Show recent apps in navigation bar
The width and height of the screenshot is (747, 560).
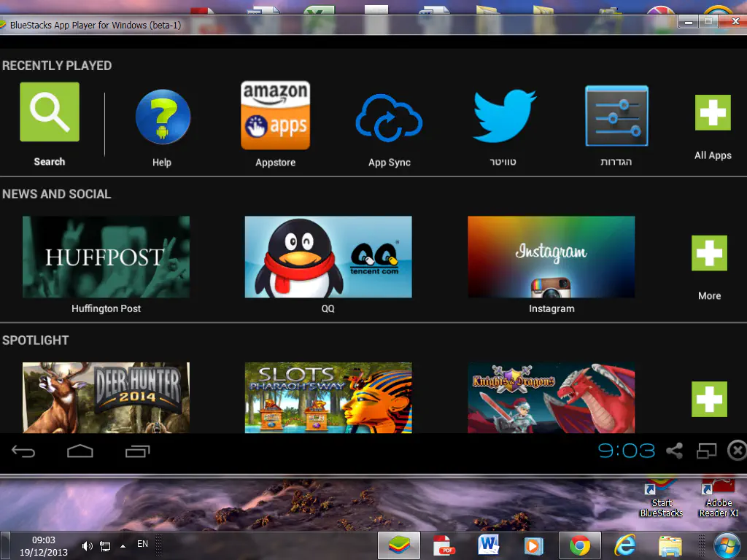click(137, 452)
